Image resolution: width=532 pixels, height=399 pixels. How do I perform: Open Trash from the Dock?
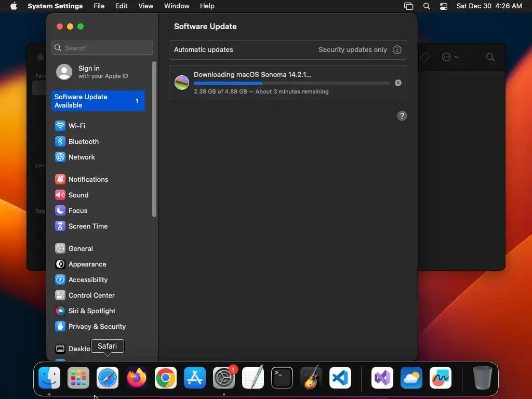coord(483,378)
